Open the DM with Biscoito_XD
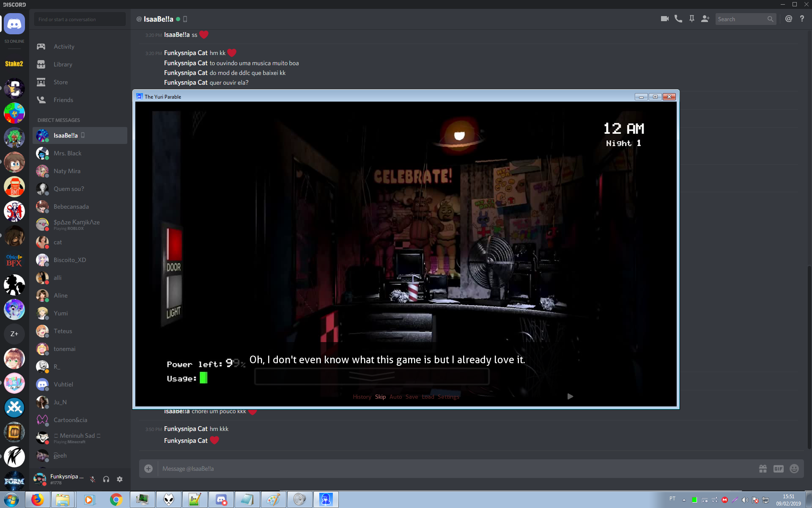This screenshot has width=812, height=508. coord(80,260)
